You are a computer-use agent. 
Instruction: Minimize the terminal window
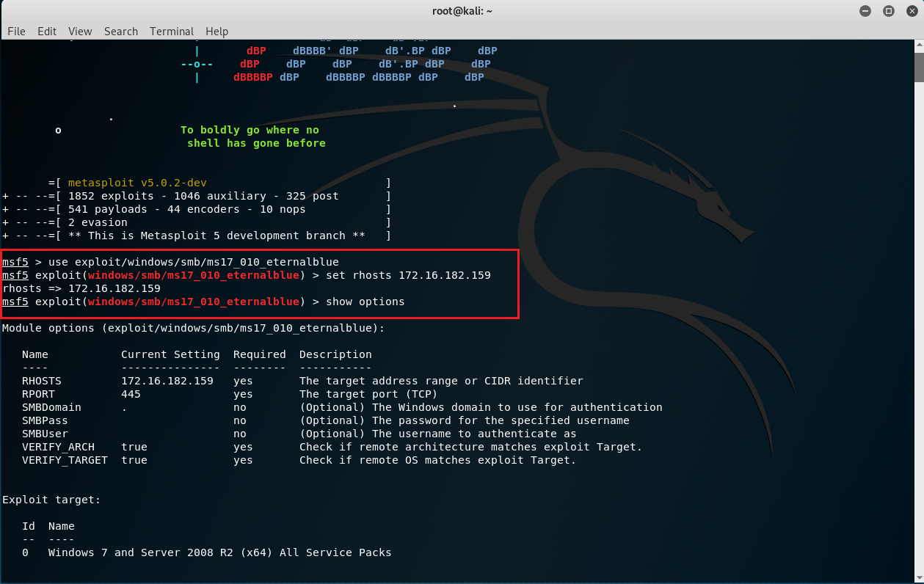(866, 10)
